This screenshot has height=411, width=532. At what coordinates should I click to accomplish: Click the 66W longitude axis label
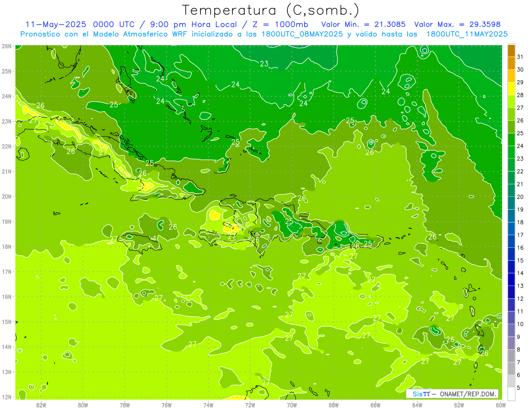(376, 405)
